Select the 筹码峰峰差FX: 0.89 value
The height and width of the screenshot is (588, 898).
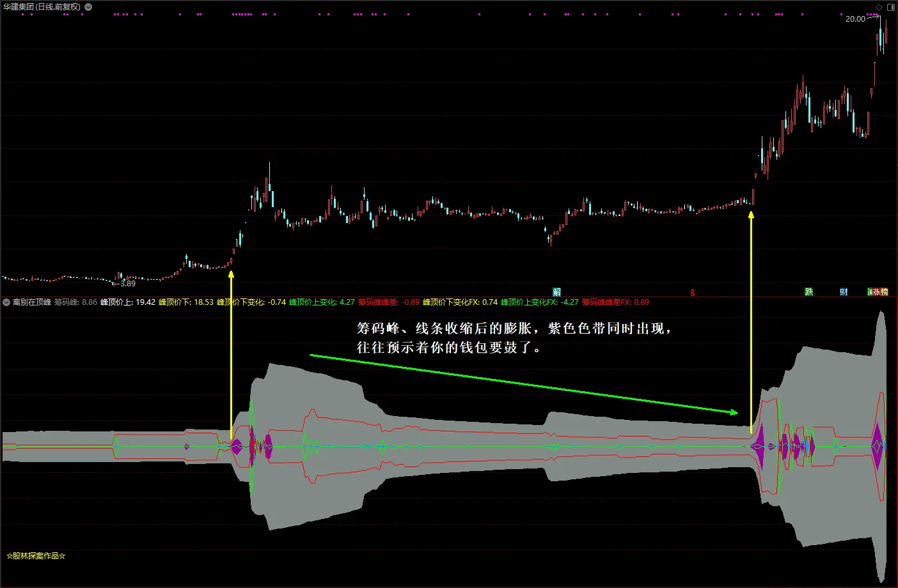click(615, 302)
